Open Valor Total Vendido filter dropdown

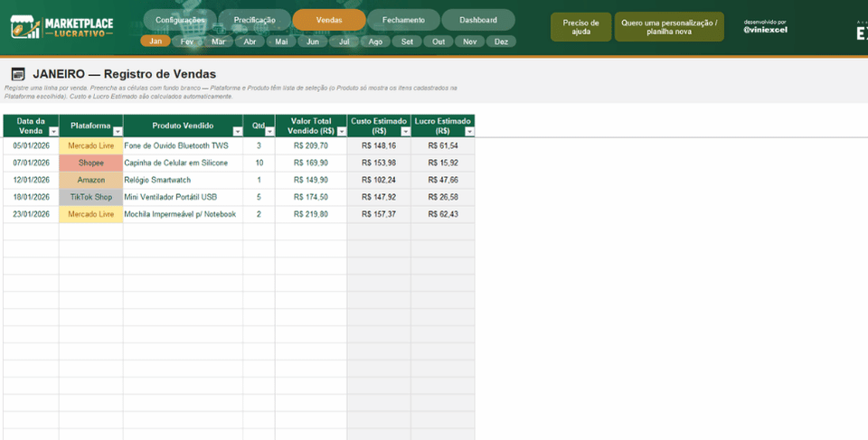342,132
